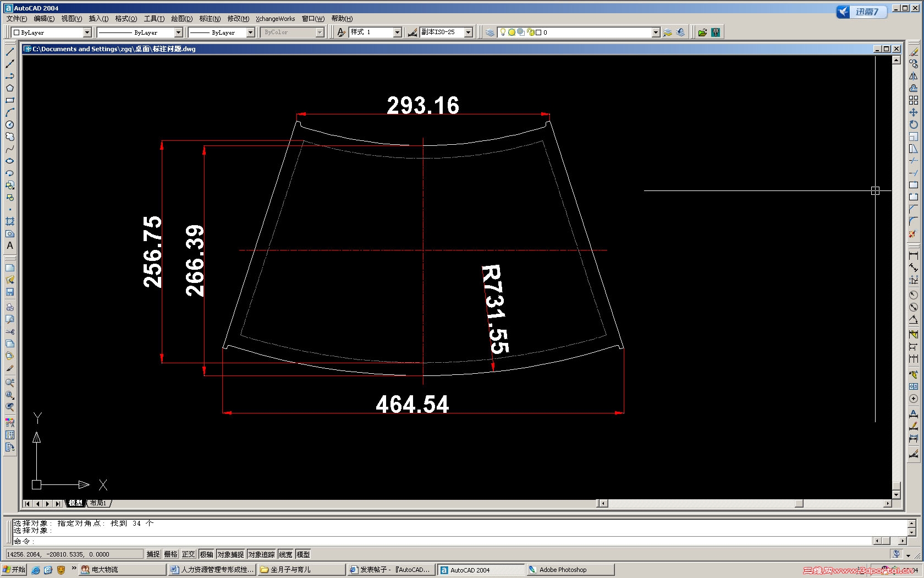Toggle 对象追踪 object tracking in status bar
The image size is (924, 578).
coord(261,554)
